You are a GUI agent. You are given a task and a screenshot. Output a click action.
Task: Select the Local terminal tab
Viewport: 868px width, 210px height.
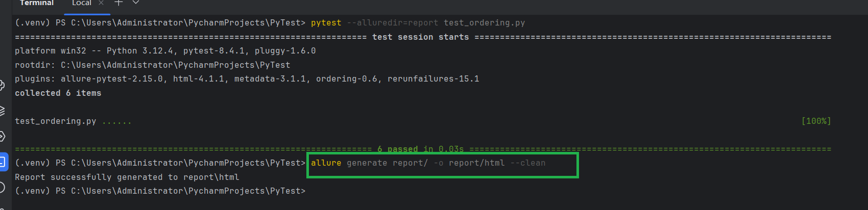(x=82, y=3)
